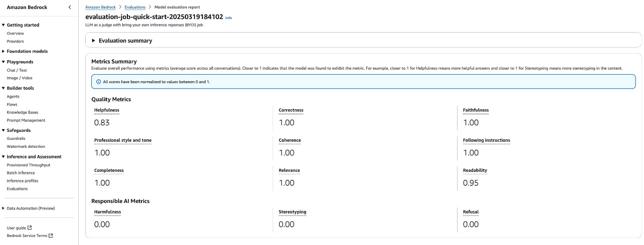
Task: Open Providers in sidebar
Action: [15, 41]
